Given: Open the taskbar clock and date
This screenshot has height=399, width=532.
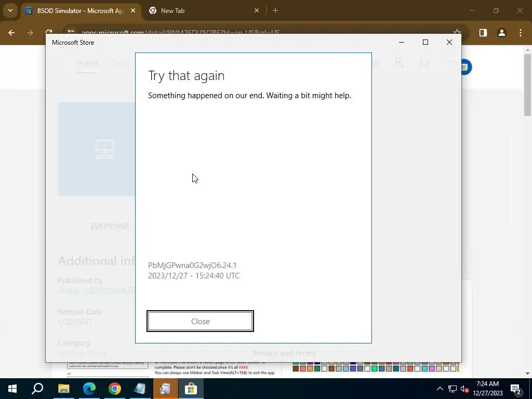Looking at the screenshot, I should tap(487, 389).
